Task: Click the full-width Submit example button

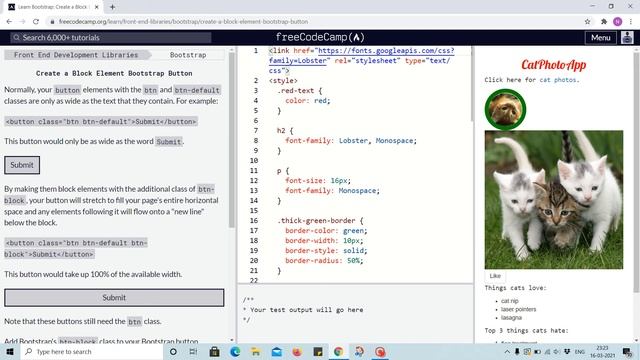Action: point(114,298)
